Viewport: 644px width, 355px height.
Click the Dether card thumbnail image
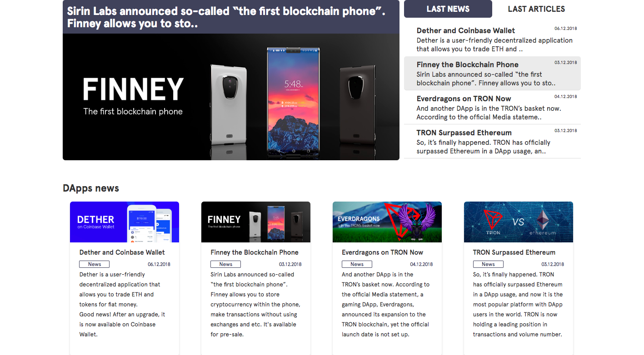[124, 222]
